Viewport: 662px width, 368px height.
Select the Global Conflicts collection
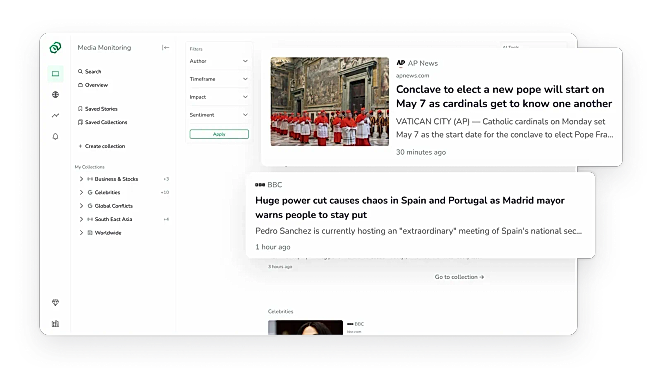click(114, 206)
